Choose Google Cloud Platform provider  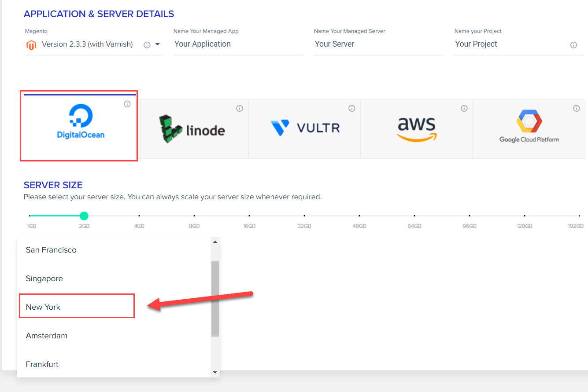529,129
